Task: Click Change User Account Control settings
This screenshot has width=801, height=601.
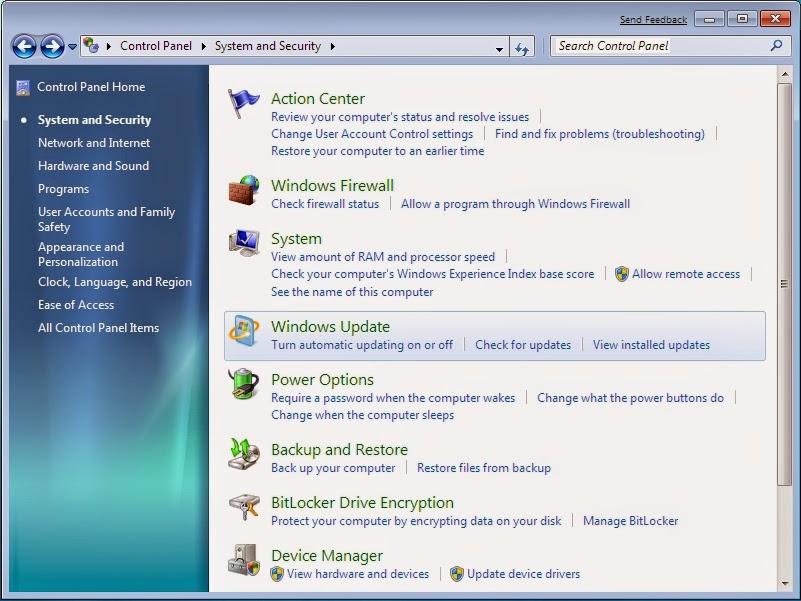Action: pyautogui.click(x=372, y=133)
